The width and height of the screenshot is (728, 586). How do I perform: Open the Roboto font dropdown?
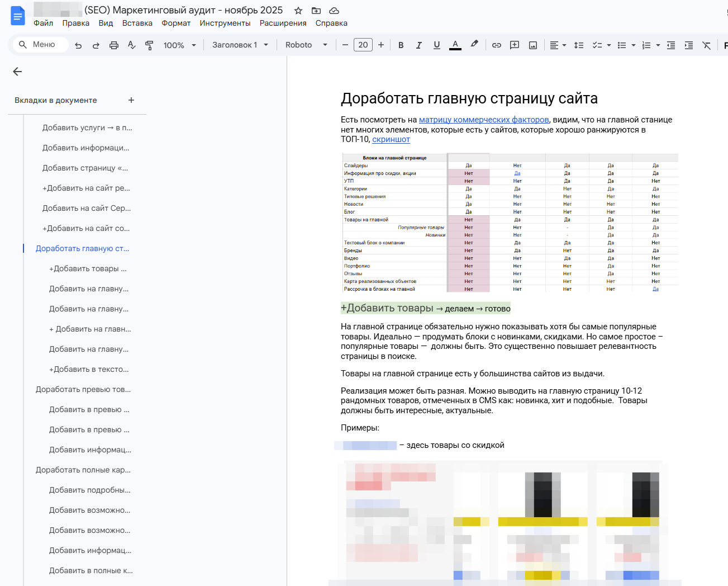(306, 45)
